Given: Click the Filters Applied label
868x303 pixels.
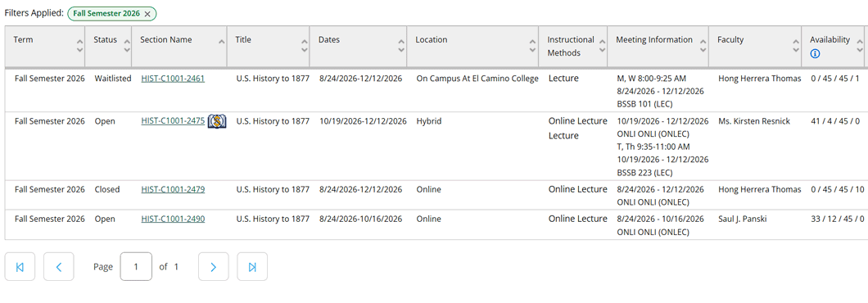Looking at the screenshot, I should pos(34,13).
